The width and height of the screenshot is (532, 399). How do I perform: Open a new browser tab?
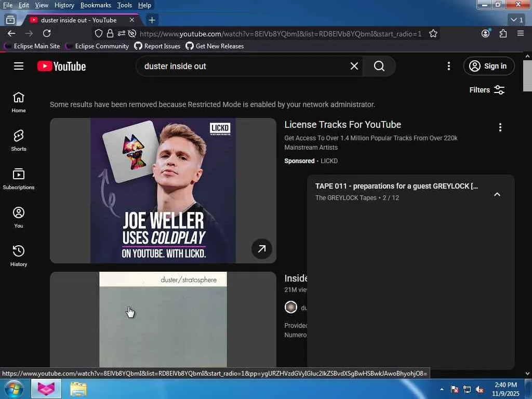[x=152, y=20]
